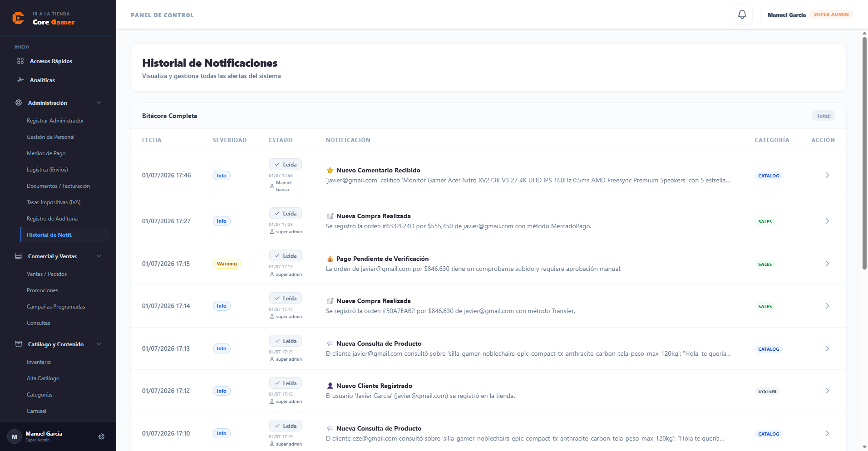
Task: Go to Gestión de Personal
Action: [x=50, y=137]
